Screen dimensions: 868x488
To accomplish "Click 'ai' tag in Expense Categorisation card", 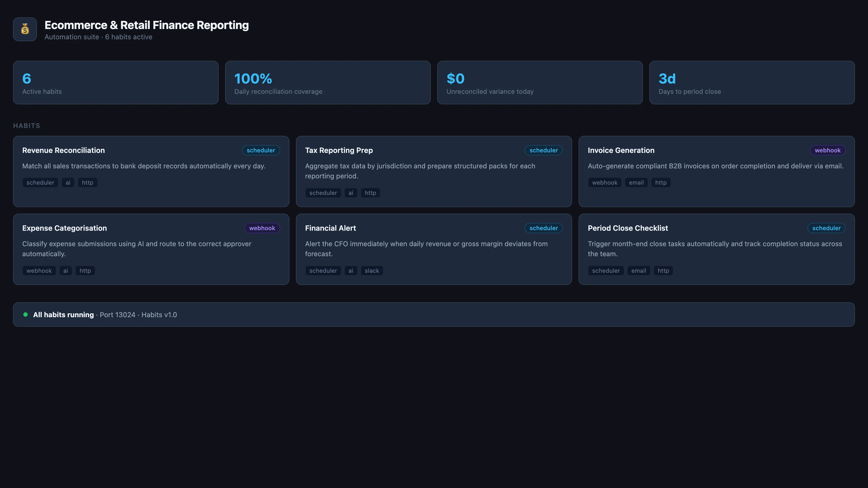I will (66, 271).
